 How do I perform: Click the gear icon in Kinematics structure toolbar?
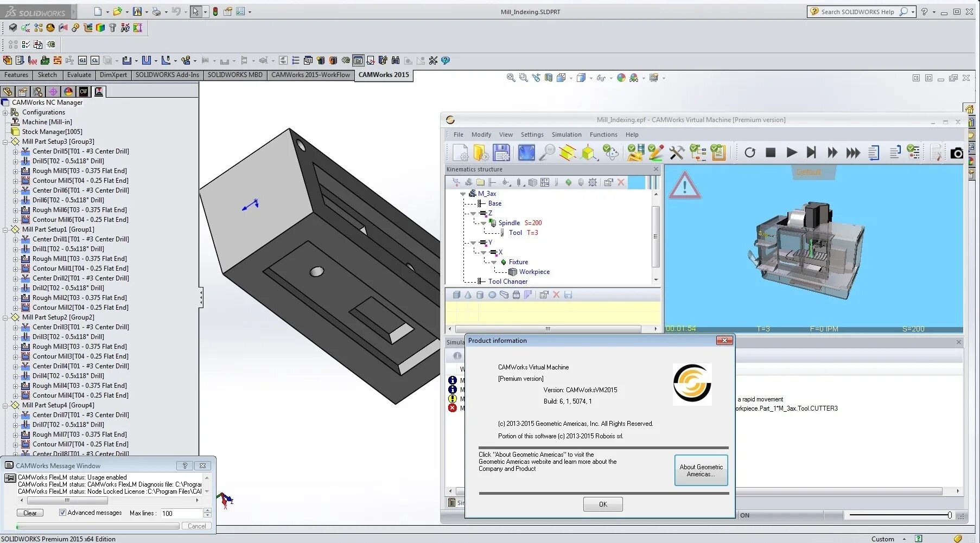pyautogui.click(x=593, y=182)
